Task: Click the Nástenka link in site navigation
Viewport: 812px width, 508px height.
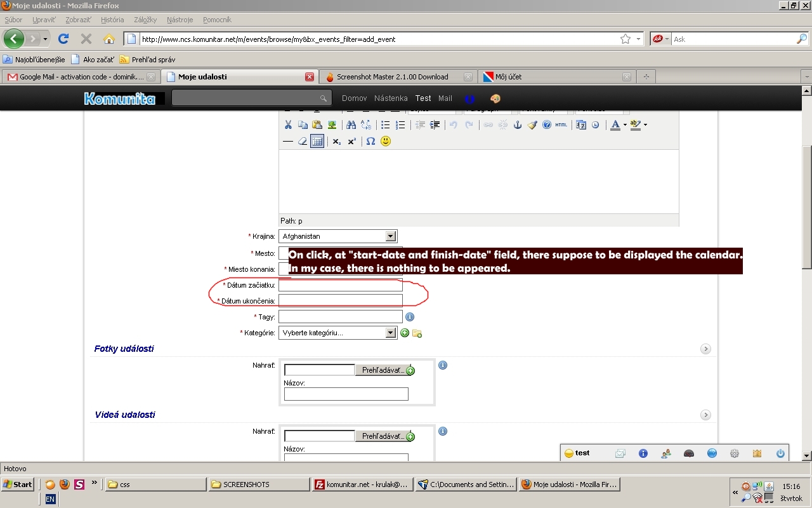Action: (x=391, y=98)
